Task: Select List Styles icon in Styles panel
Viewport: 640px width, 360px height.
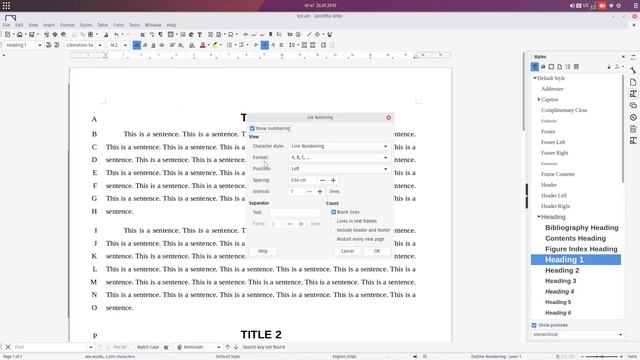Action: point(568,67)
